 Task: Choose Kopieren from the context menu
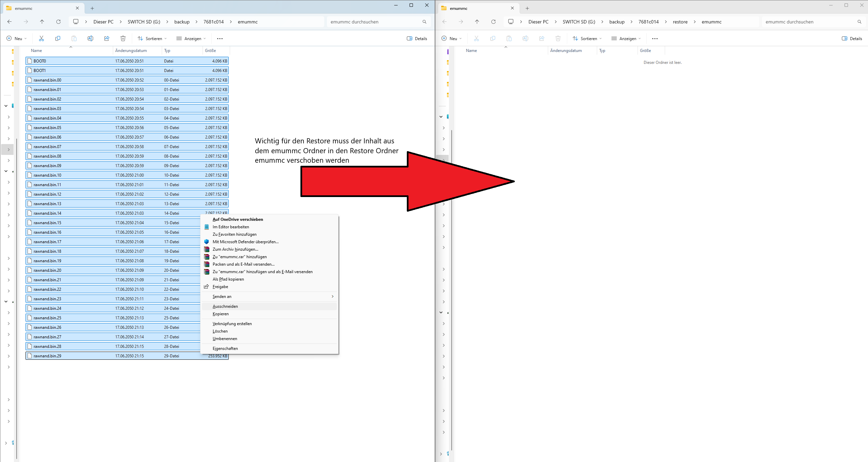click(x=221, y=314)
